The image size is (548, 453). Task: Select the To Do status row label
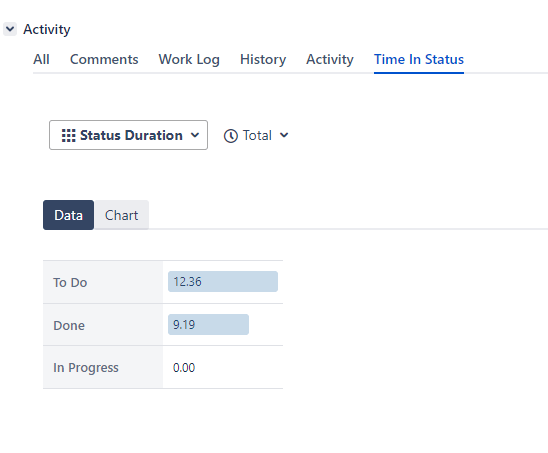[70, 282]
